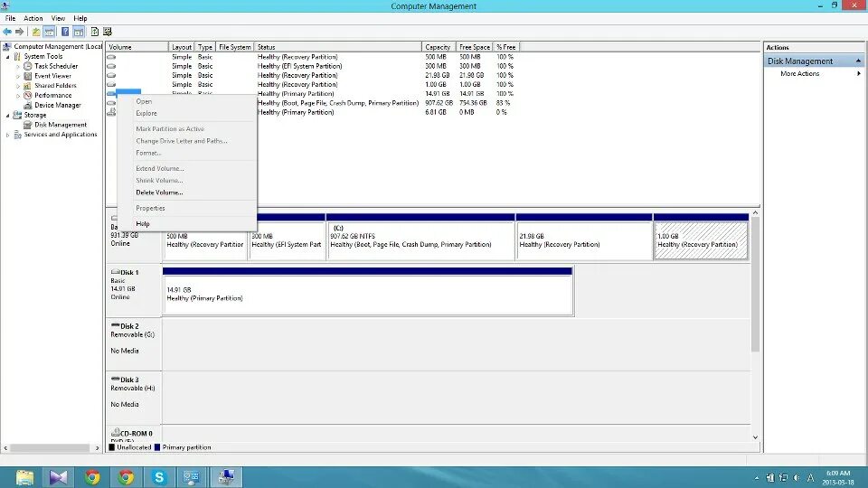Expand the Performance node arrow
The width and height of the screenshot is (868, 488).
pyautogui.click(x=18, y=95)
